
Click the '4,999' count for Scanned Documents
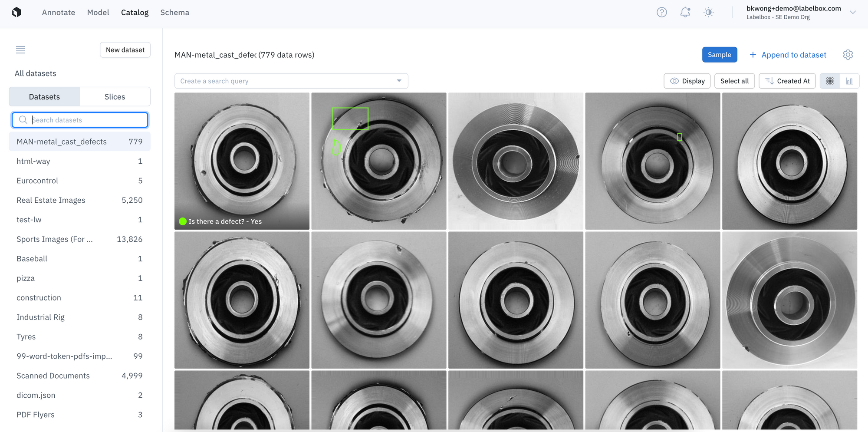click(x=132, y=376)
